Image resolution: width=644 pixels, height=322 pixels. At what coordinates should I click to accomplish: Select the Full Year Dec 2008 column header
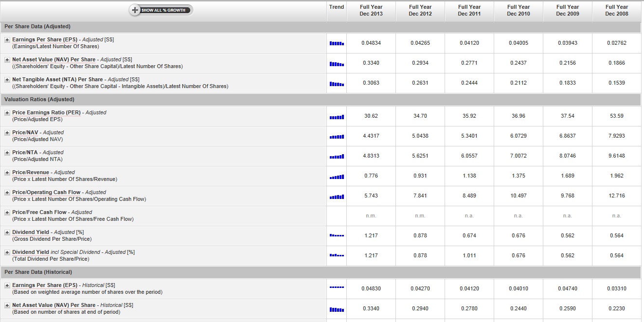pyautogui.click(x=617, y=10)
